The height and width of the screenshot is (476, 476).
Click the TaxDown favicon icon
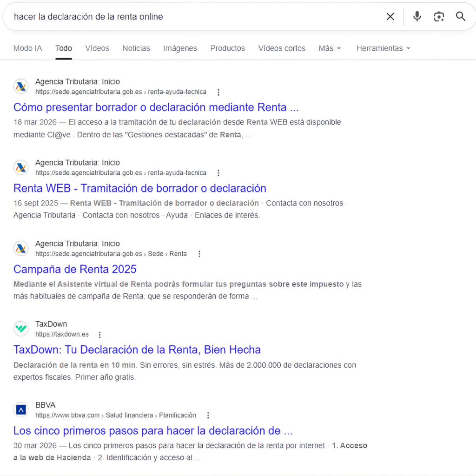click(x=21, y=329)
